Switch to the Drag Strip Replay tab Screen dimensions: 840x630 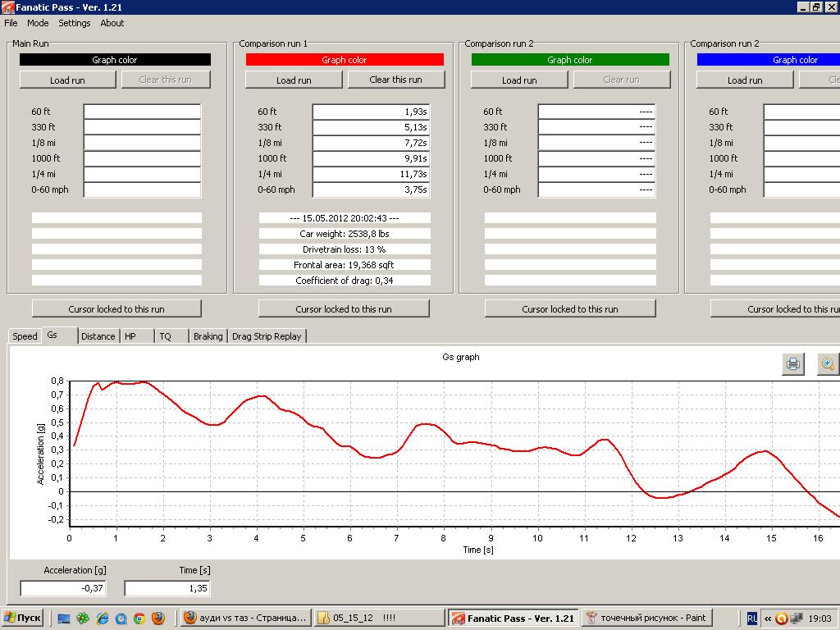267,336
